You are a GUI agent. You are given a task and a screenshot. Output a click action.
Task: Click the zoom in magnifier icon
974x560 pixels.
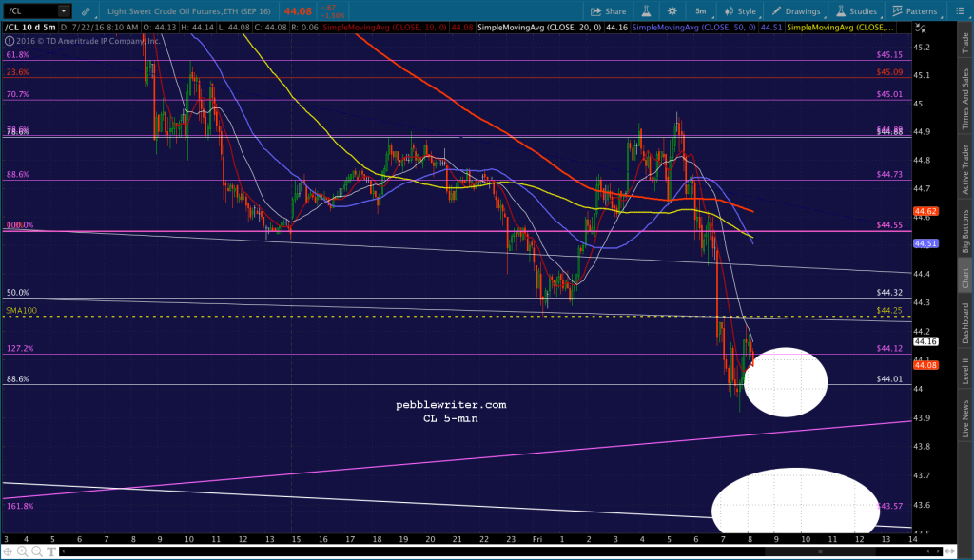[x=23, y=551]
